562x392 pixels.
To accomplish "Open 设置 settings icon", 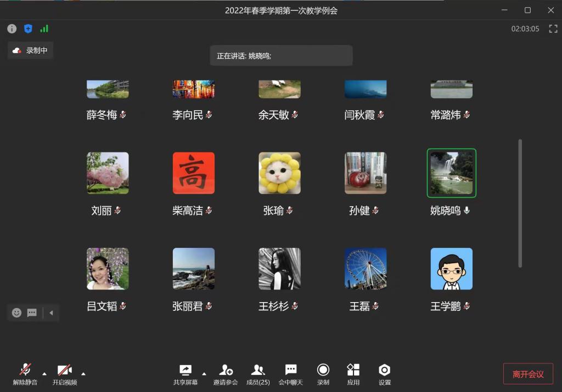I will (384, 374).
